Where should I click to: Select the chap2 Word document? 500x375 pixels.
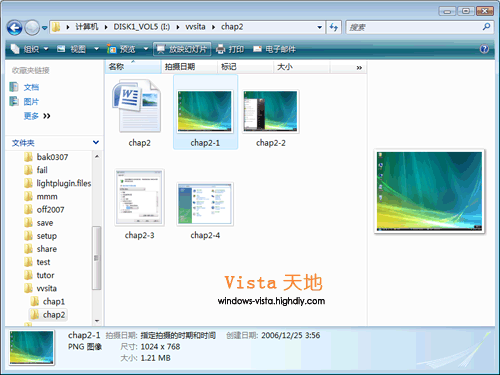pos(139,113)
